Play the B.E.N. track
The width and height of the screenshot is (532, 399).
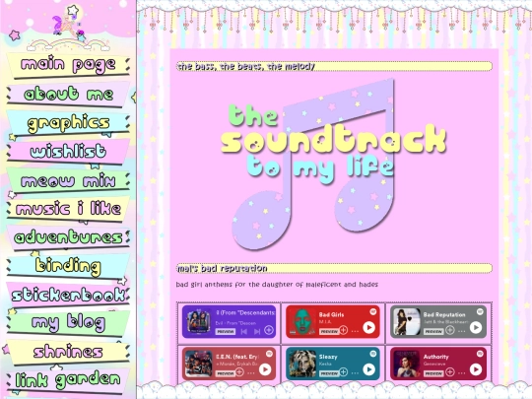[x=265, y=369]
